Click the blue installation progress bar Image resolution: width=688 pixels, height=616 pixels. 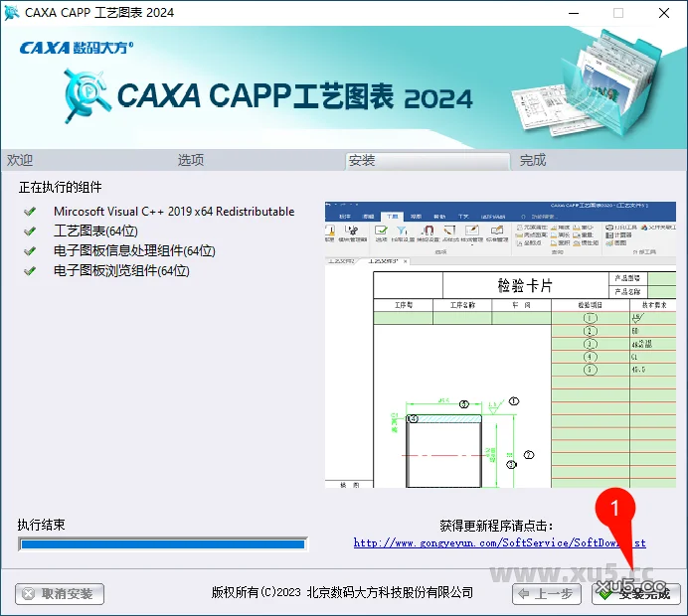[x=163, y=544]
